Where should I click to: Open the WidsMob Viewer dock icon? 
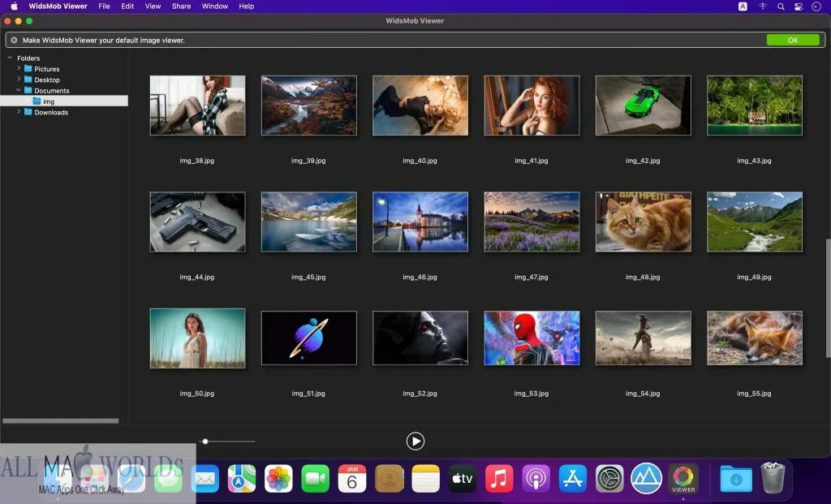point(683,479)
